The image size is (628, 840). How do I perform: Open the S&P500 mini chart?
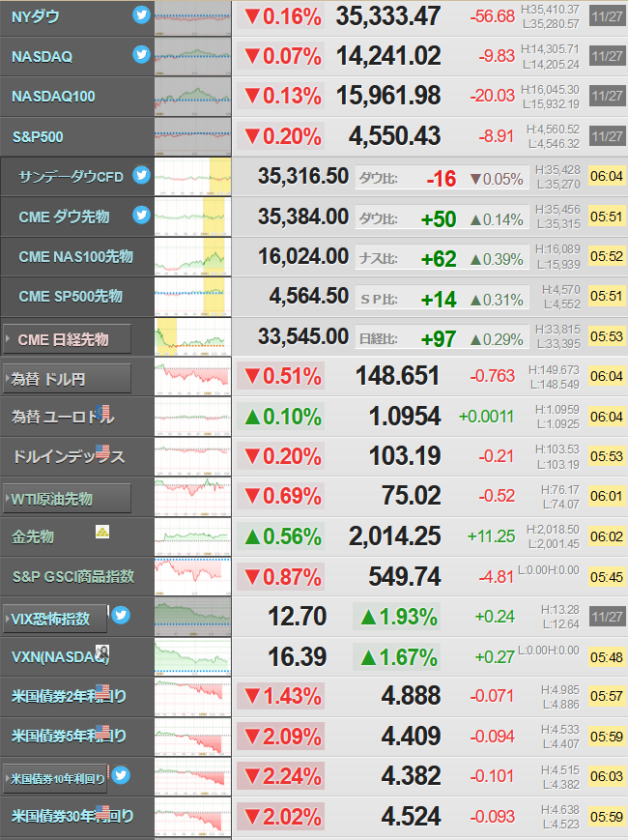pos(192,136)
